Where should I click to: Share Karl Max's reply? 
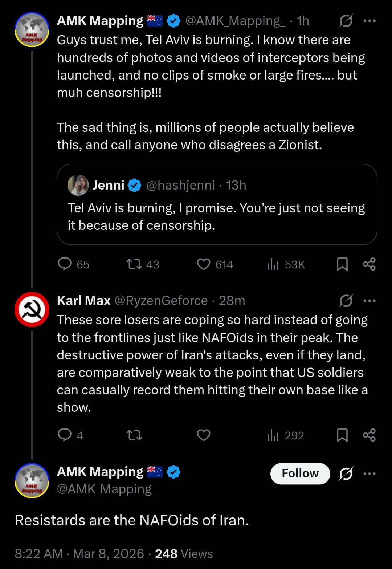coord(369,435)
